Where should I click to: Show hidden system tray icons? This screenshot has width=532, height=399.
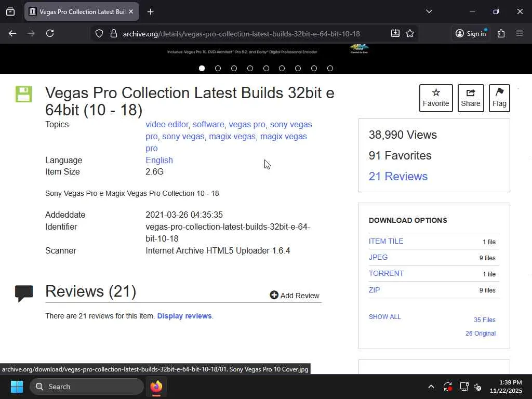point(431,387)
